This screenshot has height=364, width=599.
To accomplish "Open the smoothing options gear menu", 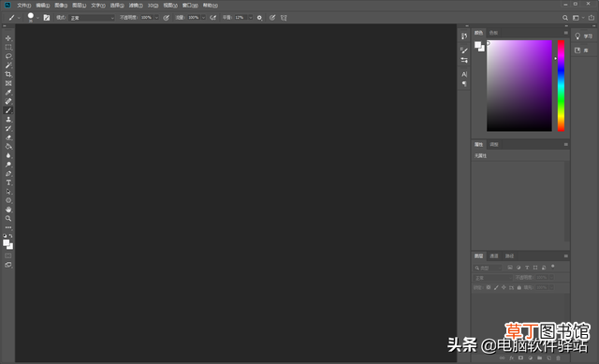I will 260,18.
